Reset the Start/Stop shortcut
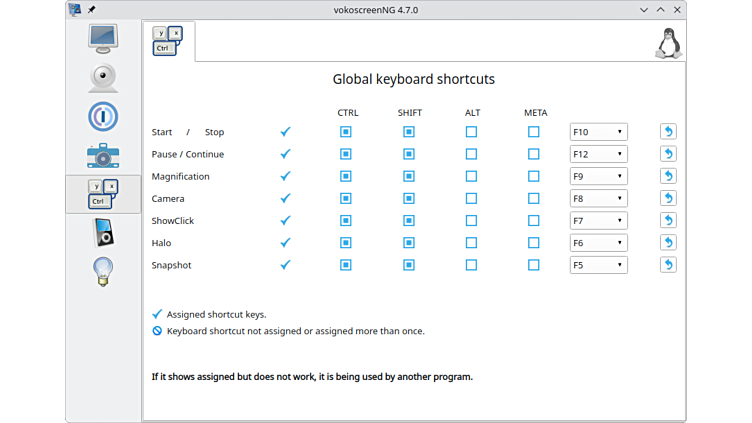 (668, 132)
